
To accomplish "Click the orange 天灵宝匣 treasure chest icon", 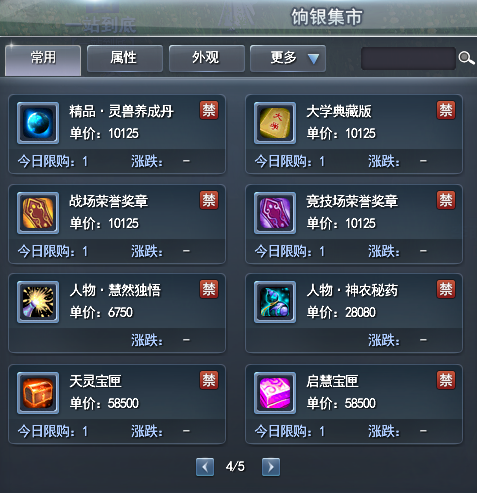I will 38,393.
